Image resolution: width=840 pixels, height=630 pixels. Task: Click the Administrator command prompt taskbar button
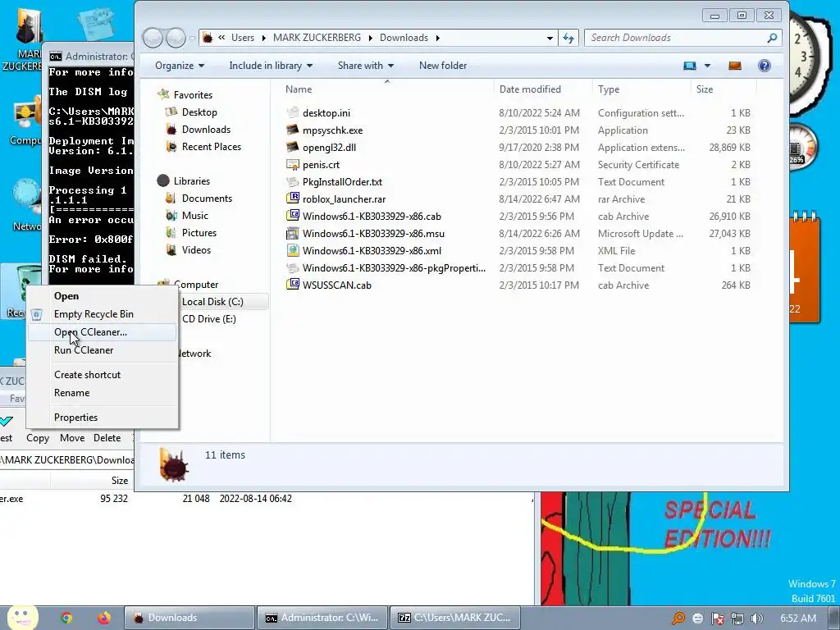click(322, 618)
